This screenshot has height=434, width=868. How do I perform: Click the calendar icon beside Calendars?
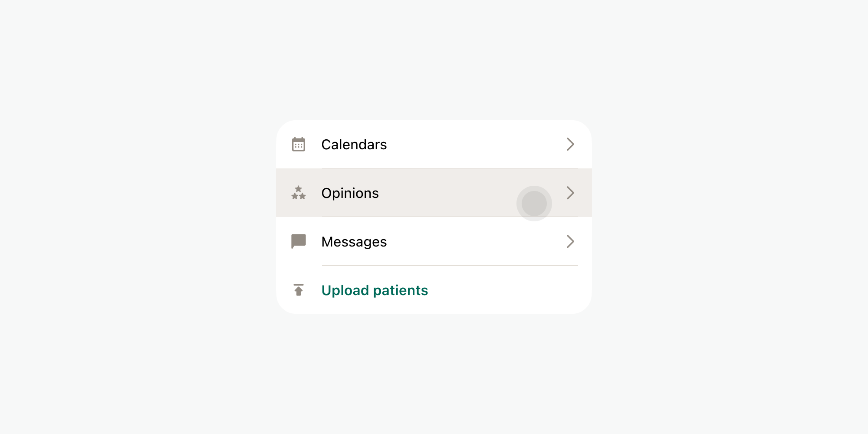pyautogui.click(x=299, y=145)
